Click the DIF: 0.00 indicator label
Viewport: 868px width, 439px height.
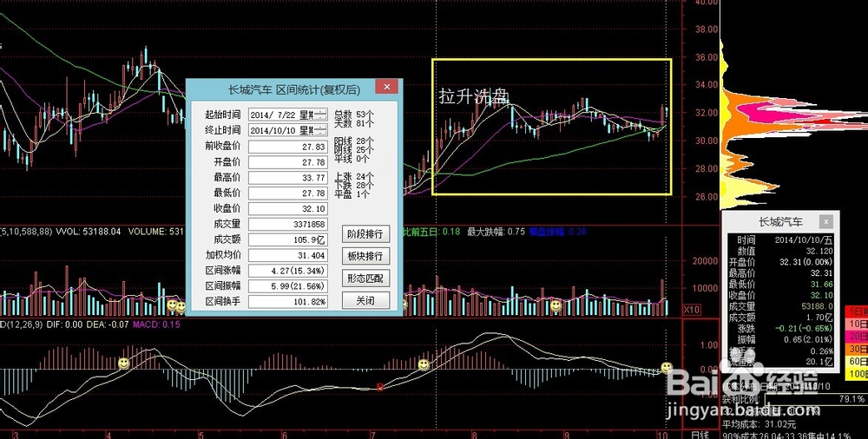click(x=64, y=325)
